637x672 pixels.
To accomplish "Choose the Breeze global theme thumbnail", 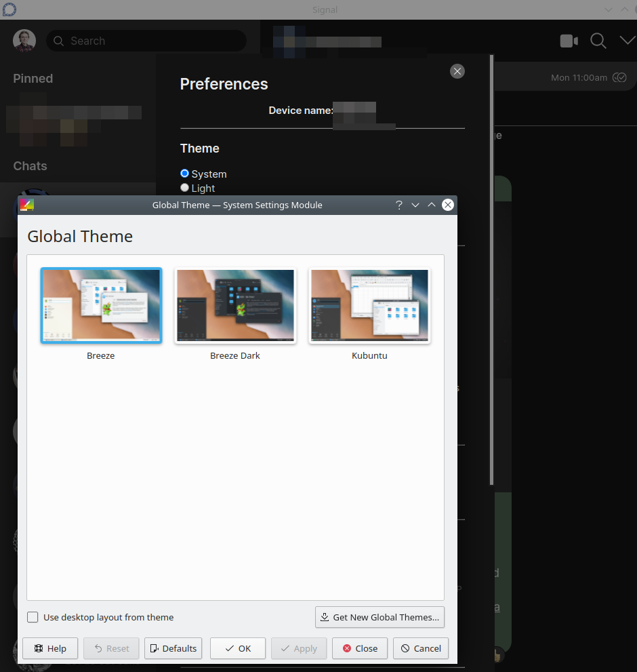I will (x=101, y=305).
